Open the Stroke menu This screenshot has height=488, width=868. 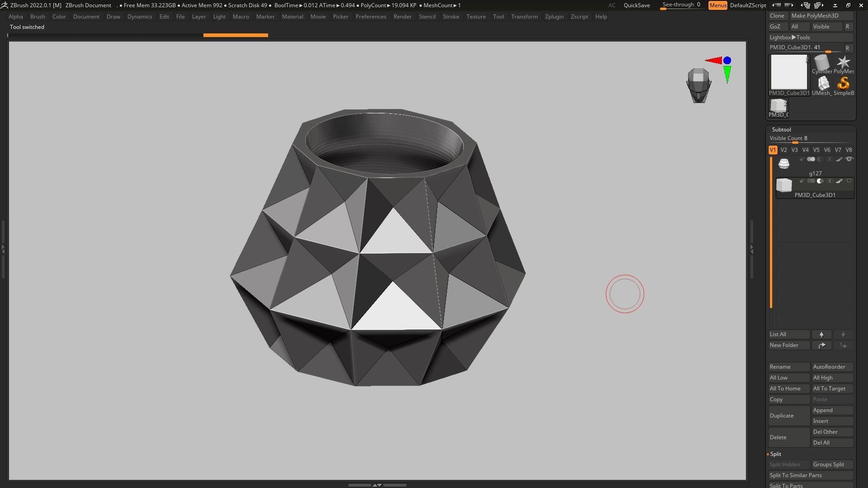pos(451,17)
